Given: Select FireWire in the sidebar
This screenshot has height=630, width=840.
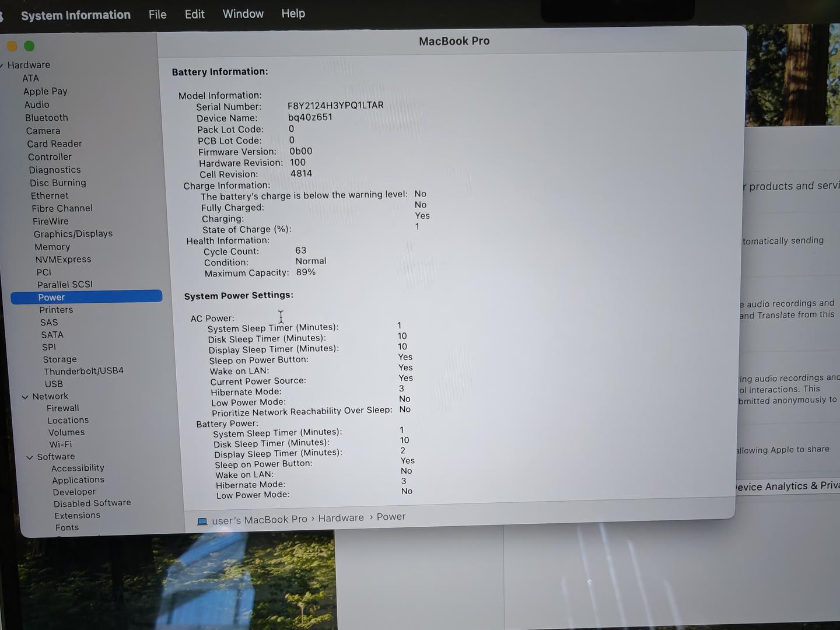Looking at the screenshot, I should click(51, 222).
